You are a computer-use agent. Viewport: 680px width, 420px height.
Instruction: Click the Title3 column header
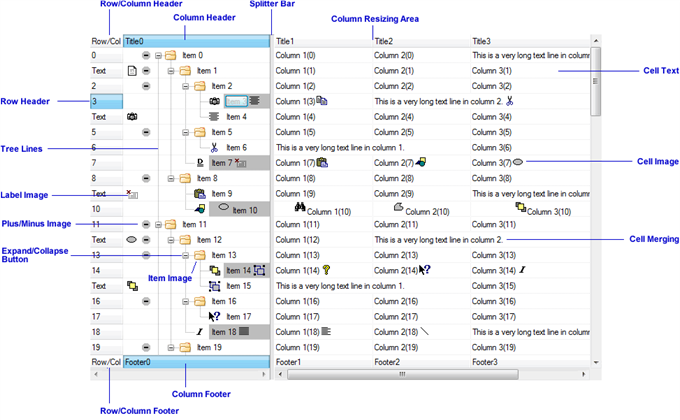(530, 41)
